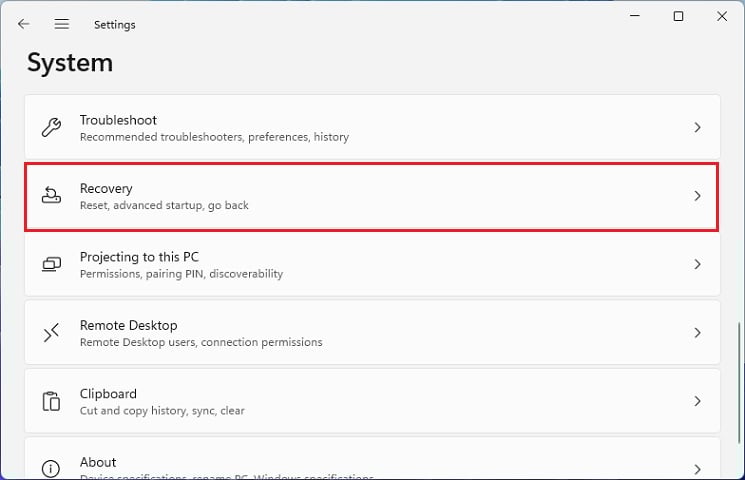Click the Troubleshoot wrench icon

pyautogui.click(x=51, y=128)
